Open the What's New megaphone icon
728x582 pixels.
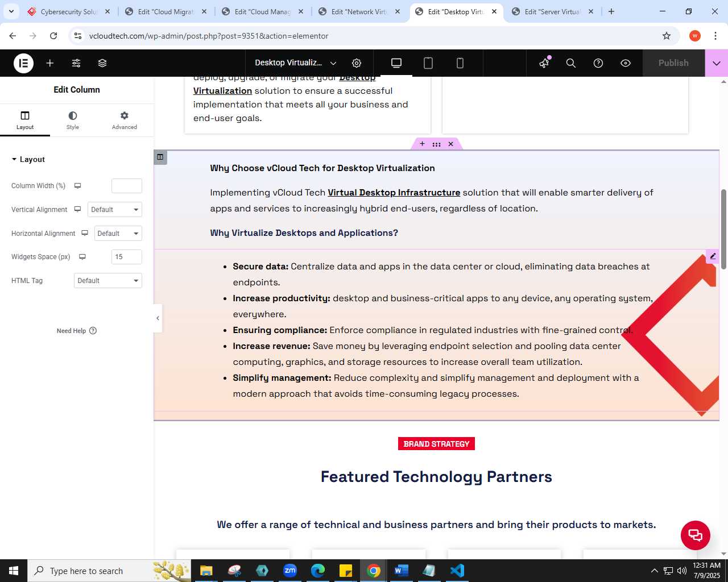544,63
